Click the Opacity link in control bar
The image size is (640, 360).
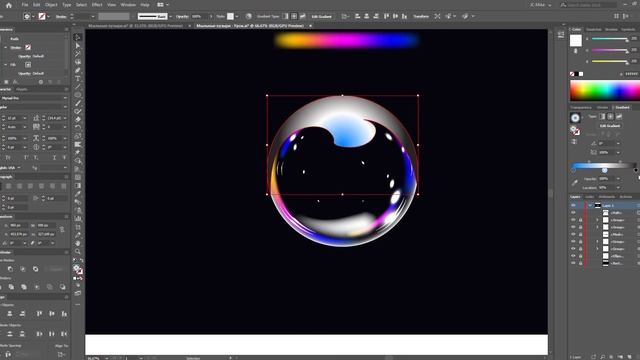click(182, 16)
